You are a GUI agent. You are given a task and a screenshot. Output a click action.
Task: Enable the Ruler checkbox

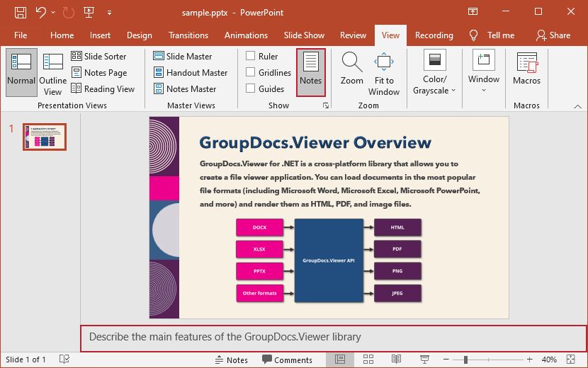pos(251,56)
